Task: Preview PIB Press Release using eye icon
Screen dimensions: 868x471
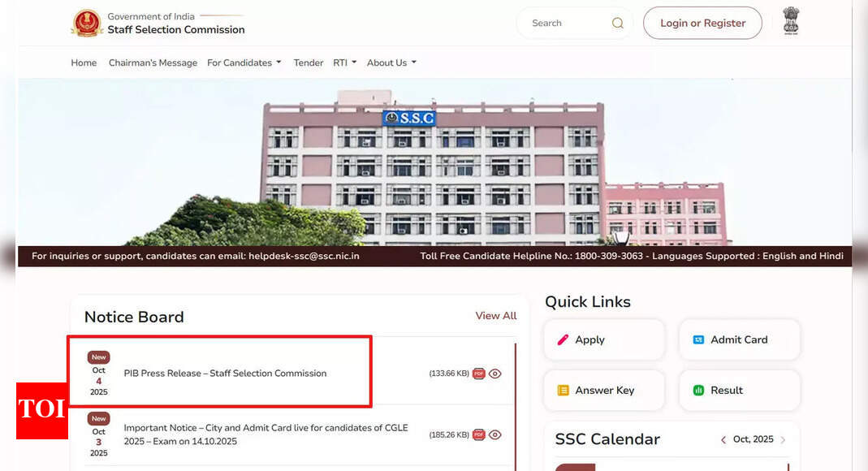Action: pyautogui.click(x=495, y=374)
